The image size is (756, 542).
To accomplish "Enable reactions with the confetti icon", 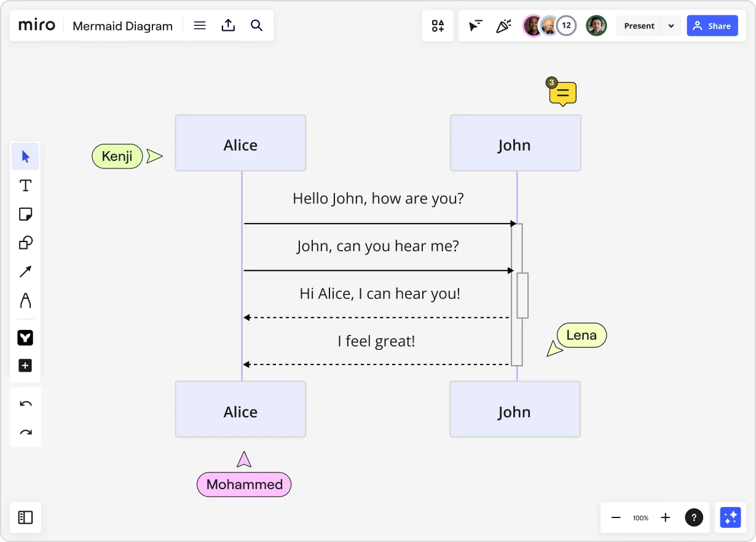I will [504, 25].
